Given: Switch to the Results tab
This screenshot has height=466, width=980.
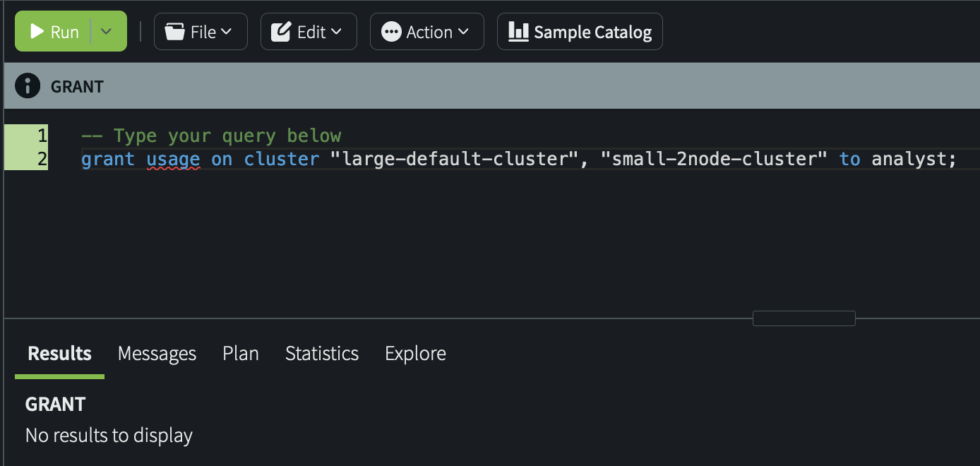Looking at the screenshot, I should click(59, 353).
